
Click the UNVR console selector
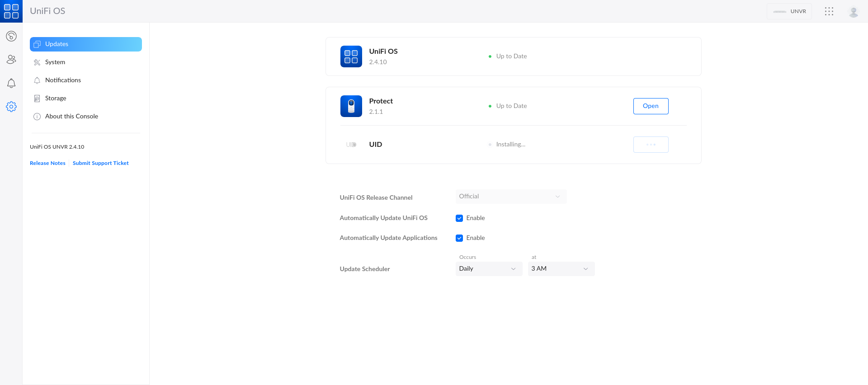pos(789,11)
